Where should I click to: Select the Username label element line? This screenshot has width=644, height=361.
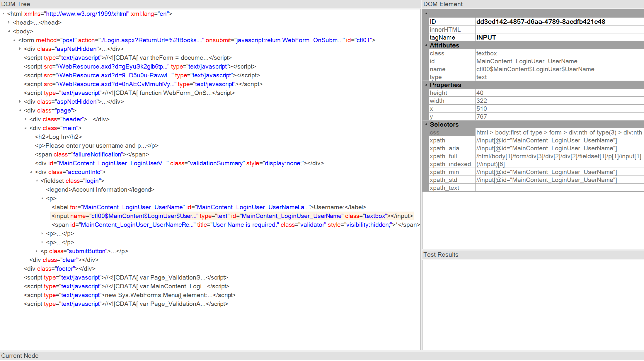click(209, 207)
